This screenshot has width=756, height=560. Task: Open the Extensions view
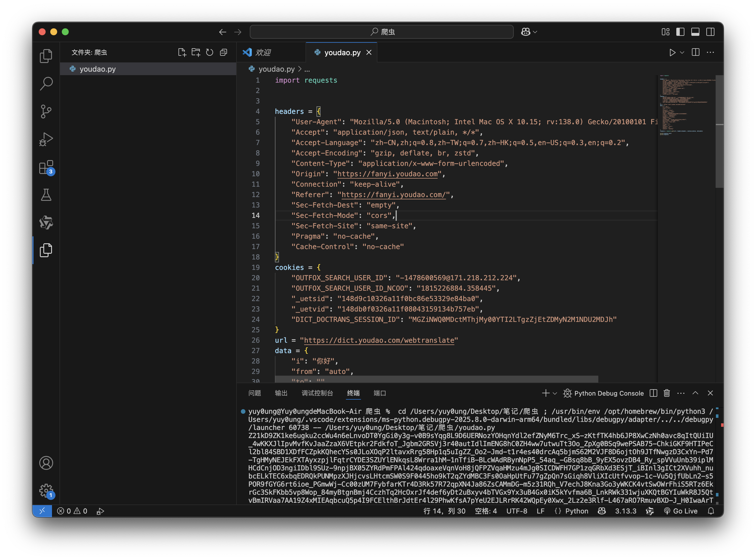(x=46, y=167)
